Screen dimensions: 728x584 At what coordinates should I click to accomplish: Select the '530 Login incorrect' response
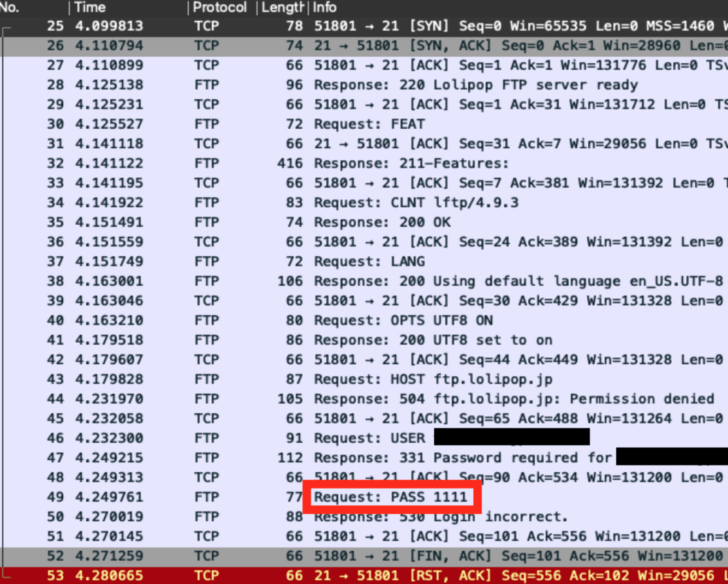364,517
